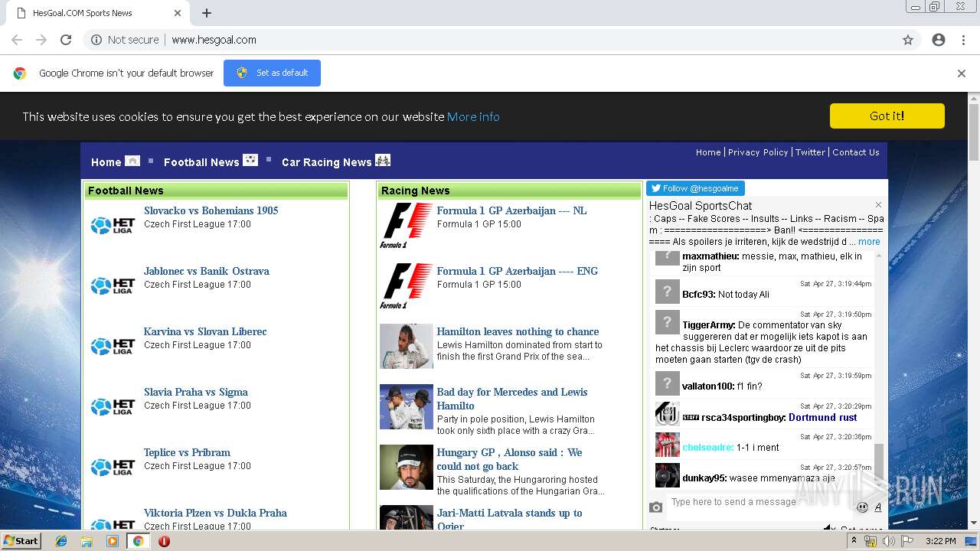Viewport: 980px width, 551px height.
Task: Open a new browser tab
Action: pyautogui.click(x=207, y=13)
